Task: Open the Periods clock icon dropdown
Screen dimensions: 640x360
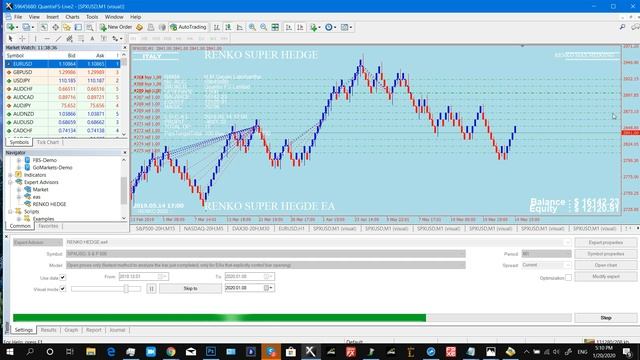Action: coord(330,27)
